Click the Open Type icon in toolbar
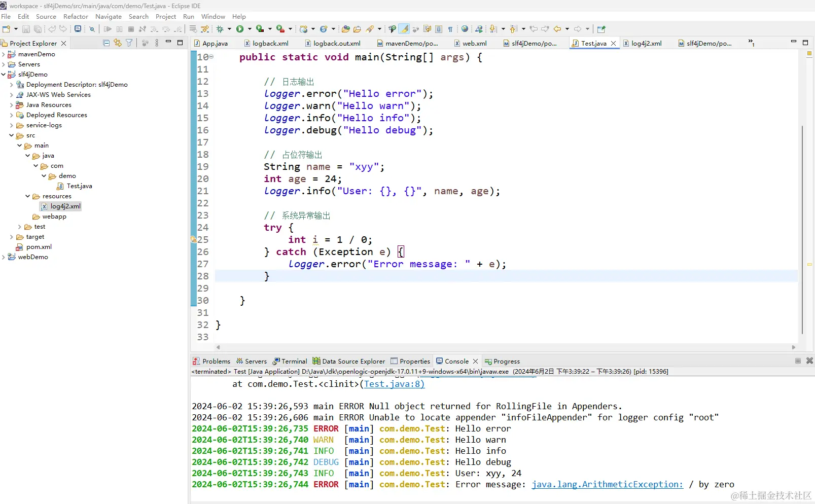 (x=346, y=29)
